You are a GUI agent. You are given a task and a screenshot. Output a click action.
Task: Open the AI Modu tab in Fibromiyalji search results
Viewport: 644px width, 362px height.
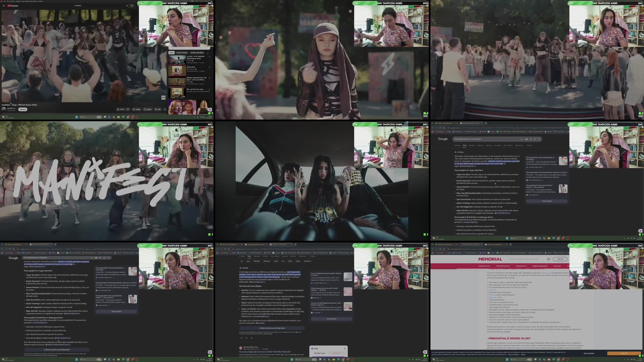457,145
